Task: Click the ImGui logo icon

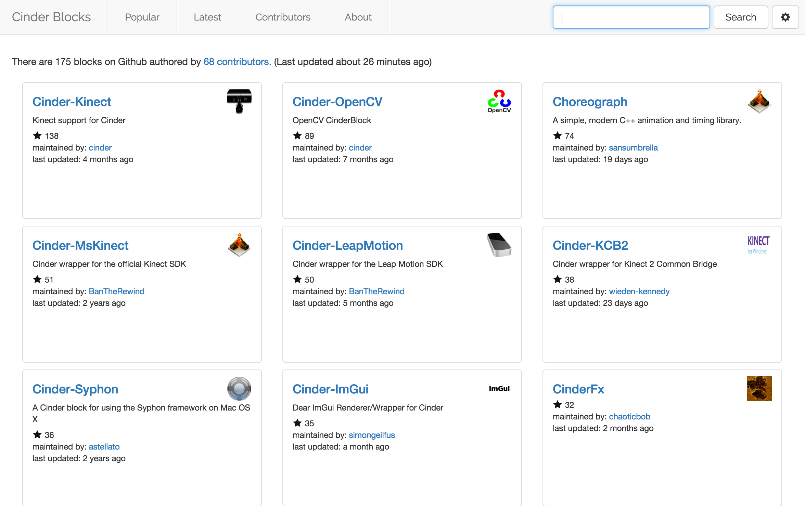Action: [499, 389]
